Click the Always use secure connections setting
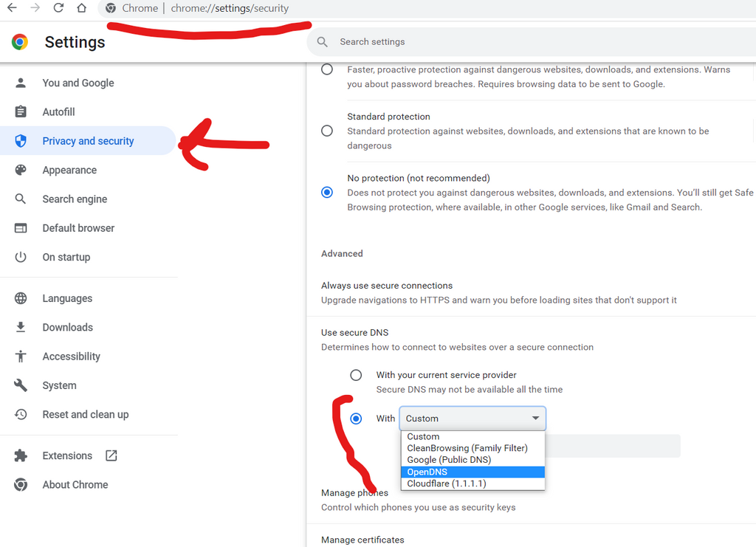 click(530, 292)
